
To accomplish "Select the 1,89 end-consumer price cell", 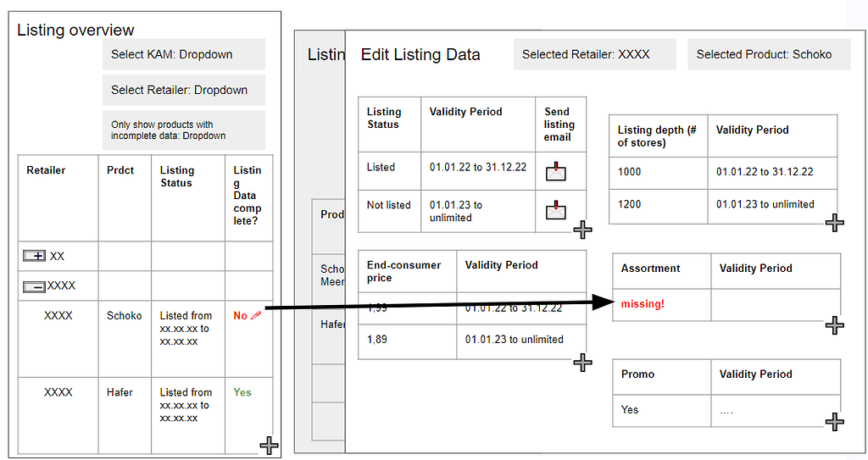I will 377,340.
